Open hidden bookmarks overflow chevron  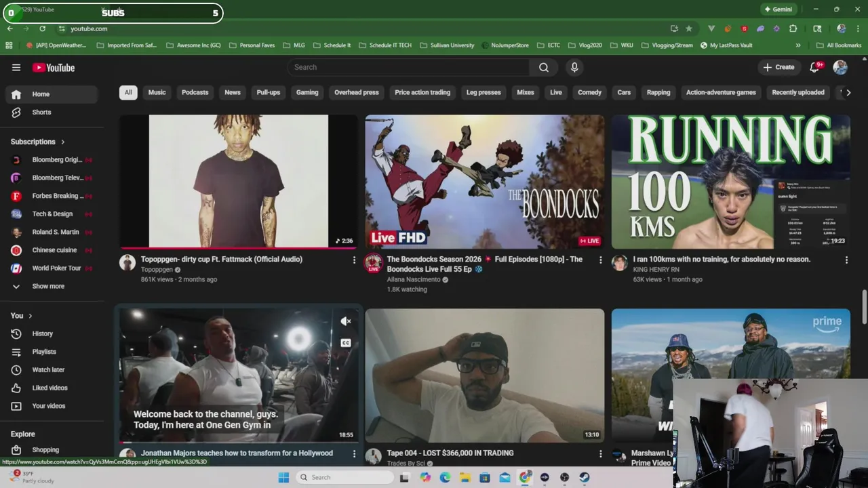(798, 45)
